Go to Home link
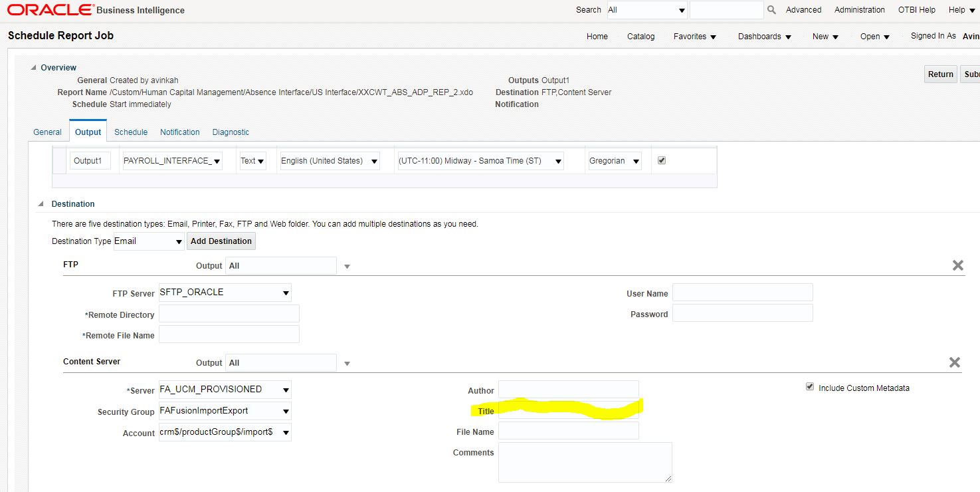980x492 pixels. [x=597, y=37]
